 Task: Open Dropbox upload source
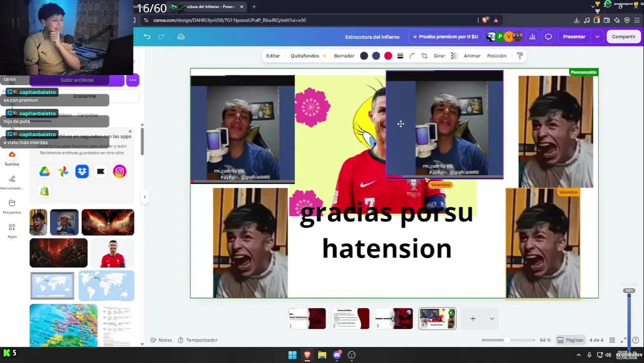[82, 172]
